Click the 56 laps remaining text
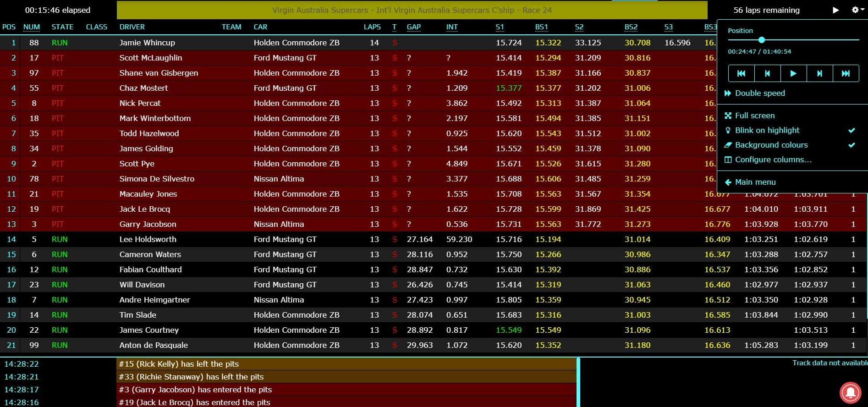The width and height of the screenshot is (868, 407). tap(766, 10)
